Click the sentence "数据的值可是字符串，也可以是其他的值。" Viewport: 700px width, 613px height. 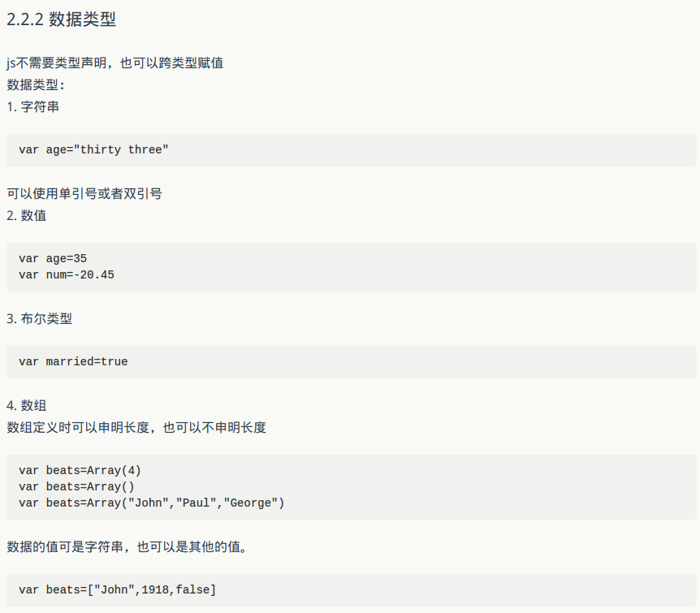[x=127, y=547]
